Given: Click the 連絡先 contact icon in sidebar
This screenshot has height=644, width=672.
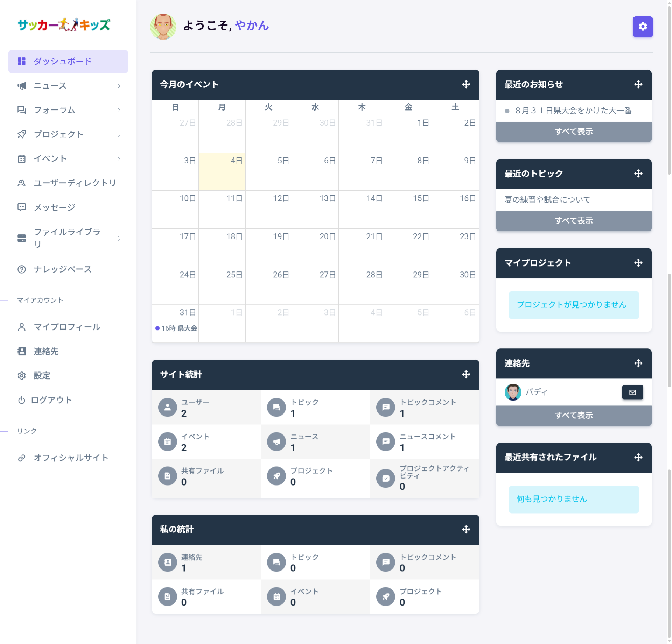Looking at the screenshot, I should (22, 352).
